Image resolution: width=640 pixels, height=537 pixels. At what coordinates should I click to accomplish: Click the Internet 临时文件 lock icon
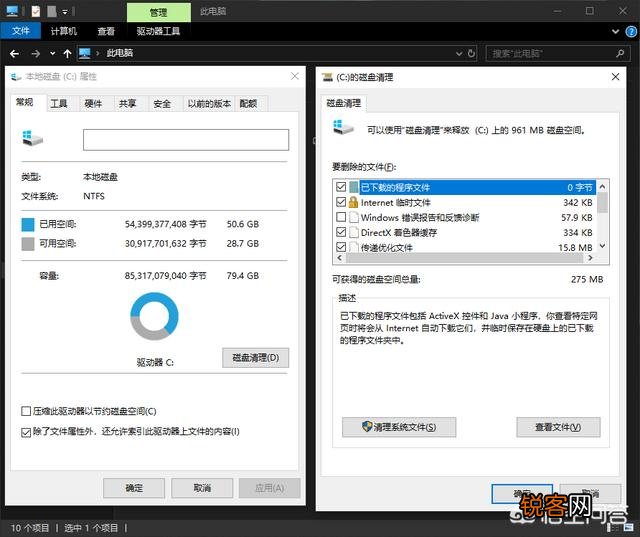(x=353, y=202)
